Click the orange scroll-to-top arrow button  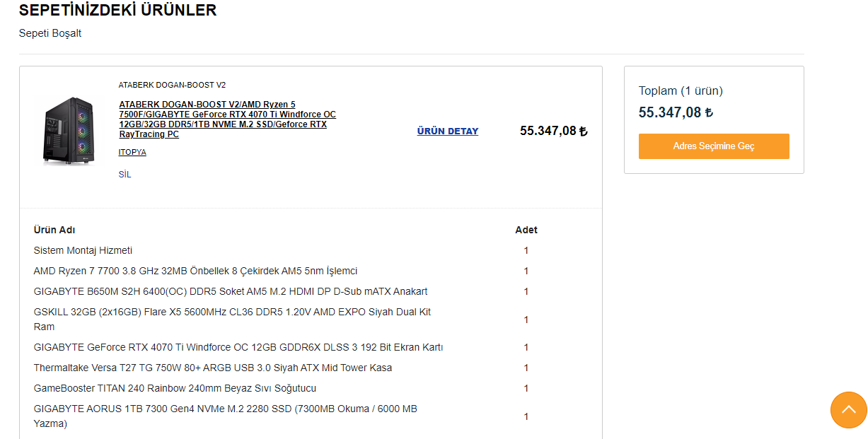[x=848, y=410]
